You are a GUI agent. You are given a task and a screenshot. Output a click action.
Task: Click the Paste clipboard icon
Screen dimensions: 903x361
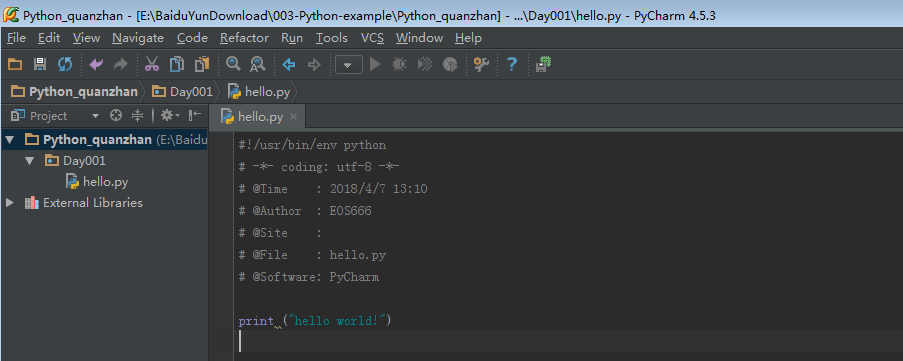coord(202,64)
